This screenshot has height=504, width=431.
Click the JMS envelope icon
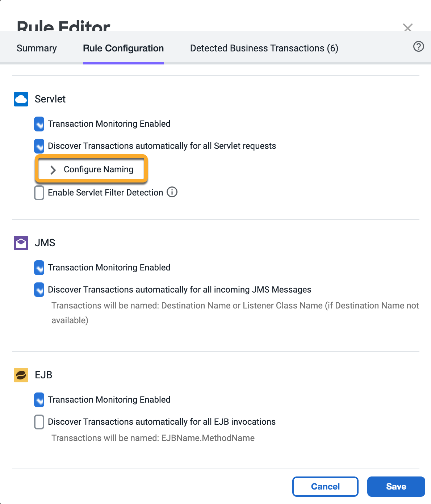(x=21, y=243)
